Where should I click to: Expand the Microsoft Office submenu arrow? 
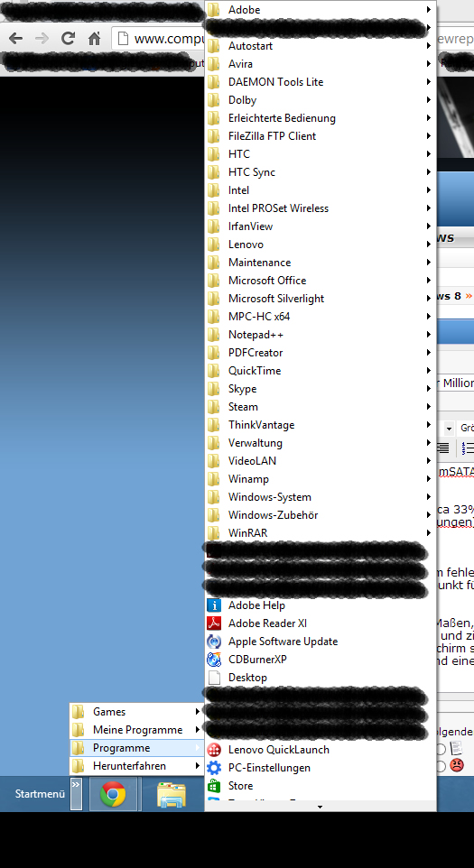(x=429, y=280)
